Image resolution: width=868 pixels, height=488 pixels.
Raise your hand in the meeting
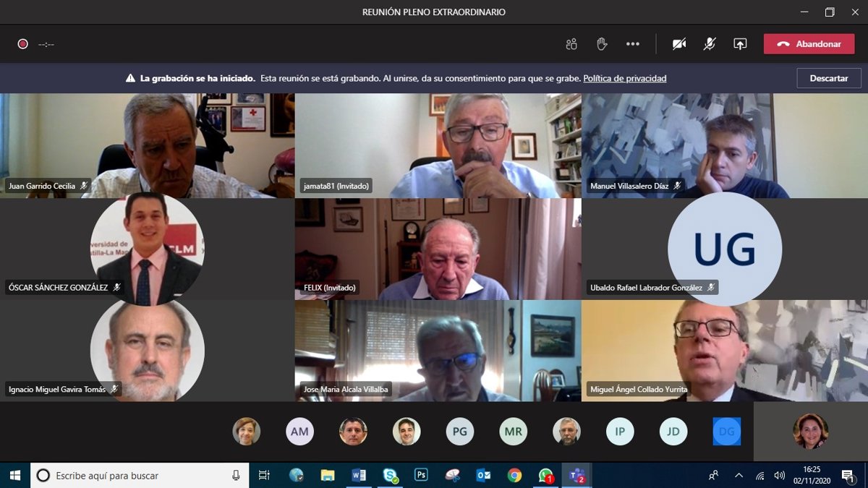(x=602, y=44)
